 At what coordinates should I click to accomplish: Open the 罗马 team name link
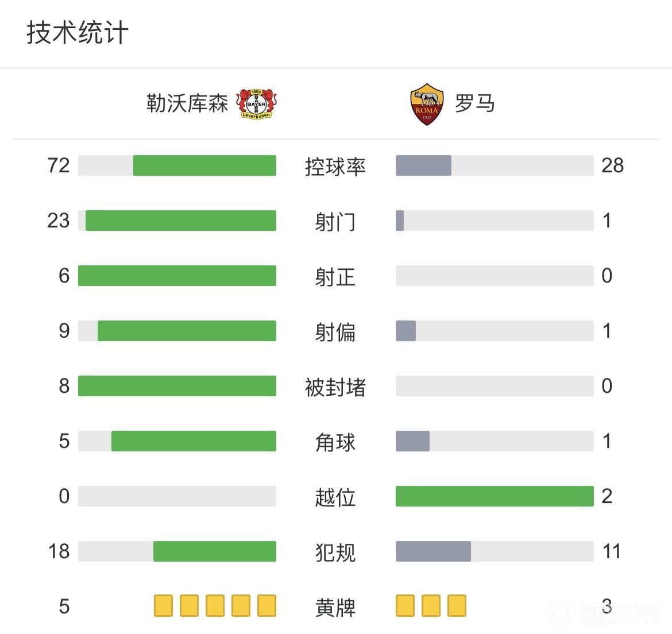point(474,104)
